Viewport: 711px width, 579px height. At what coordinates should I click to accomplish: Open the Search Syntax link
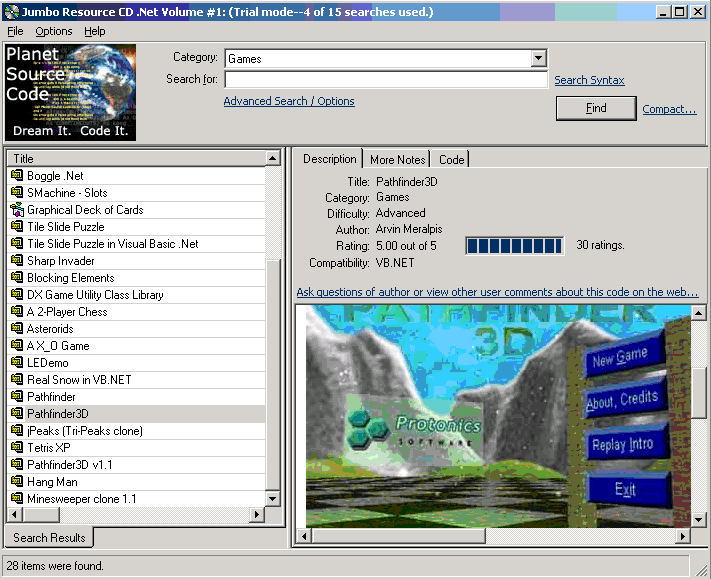point(589,80)
